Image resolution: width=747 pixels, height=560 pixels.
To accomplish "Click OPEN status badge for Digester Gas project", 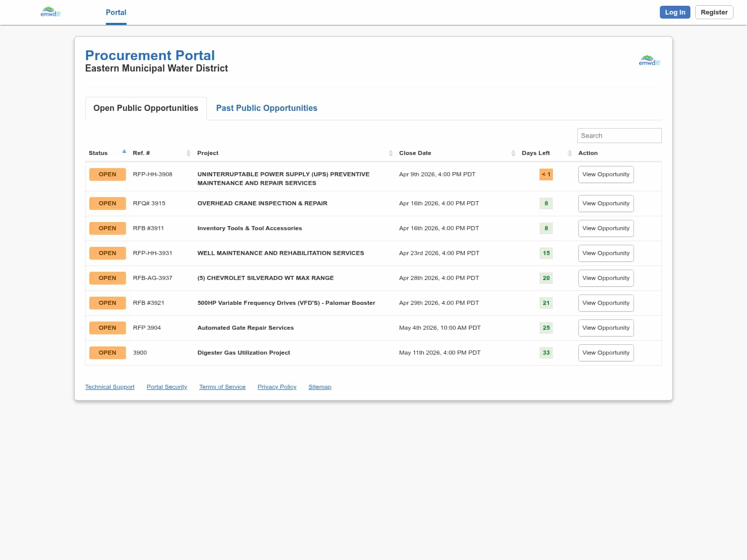I will (107, 353).
